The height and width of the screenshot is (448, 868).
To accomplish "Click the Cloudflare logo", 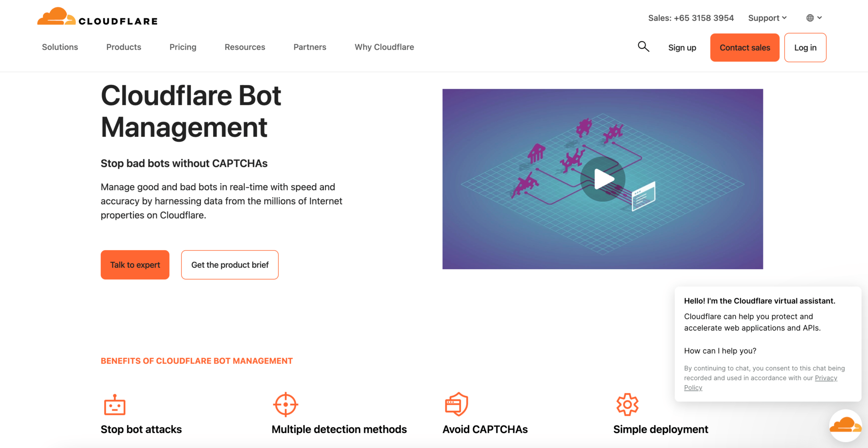I will [97, 17].
